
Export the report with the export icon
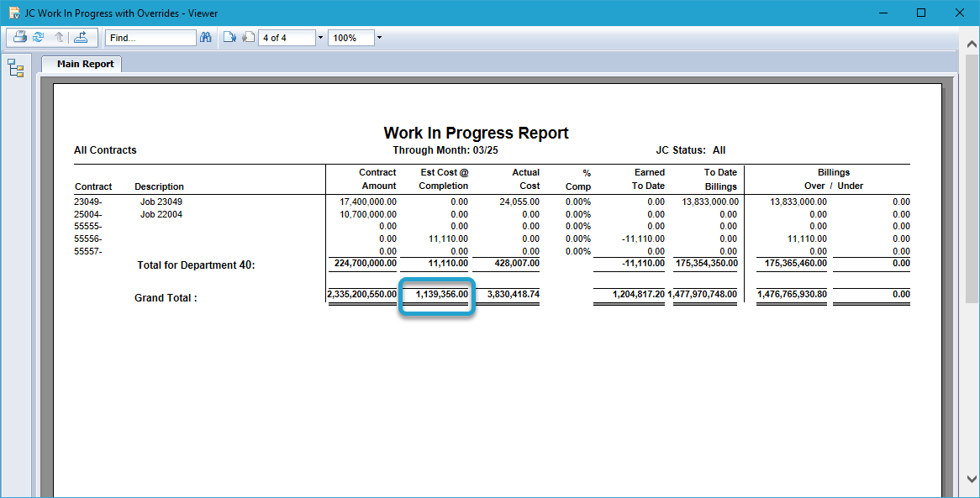point(81,38)
